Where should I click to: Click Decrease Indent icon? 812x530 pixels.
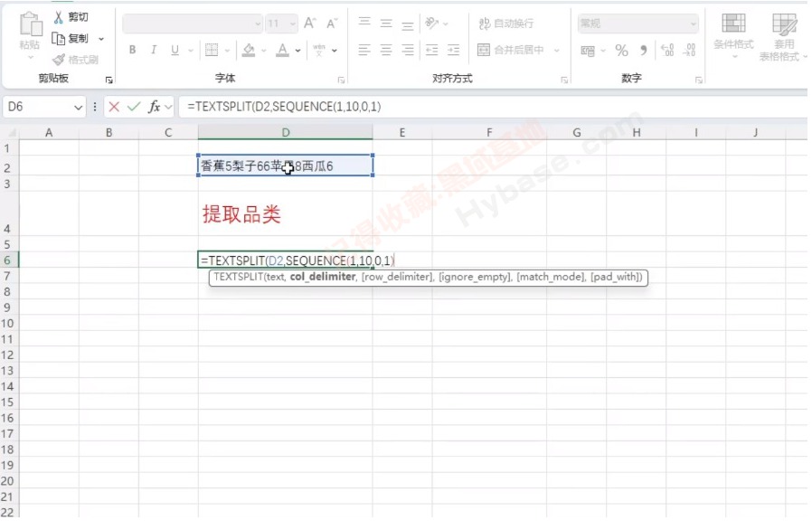(431, 50)
